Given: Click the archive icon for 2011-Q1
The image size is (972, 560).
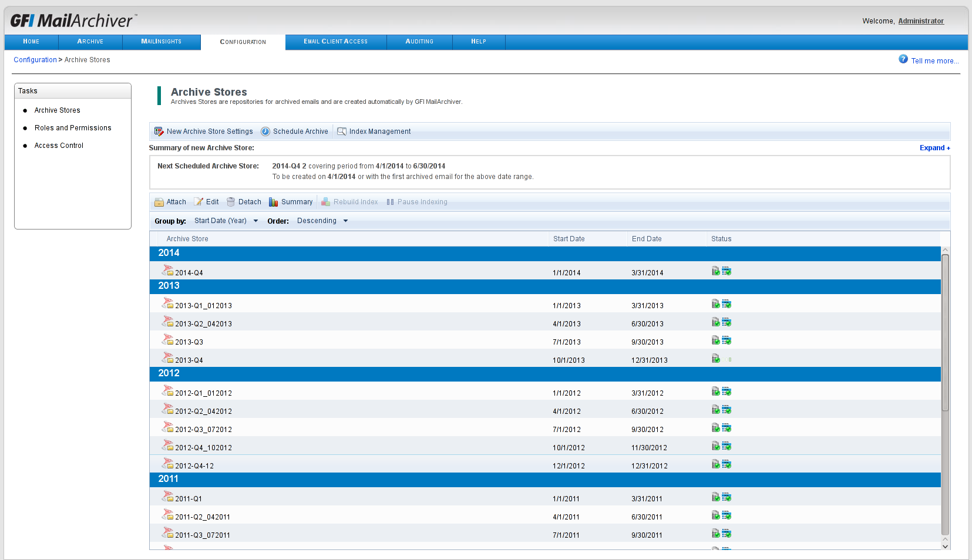Looking at the screenshot, I should (x=168, y=497).
